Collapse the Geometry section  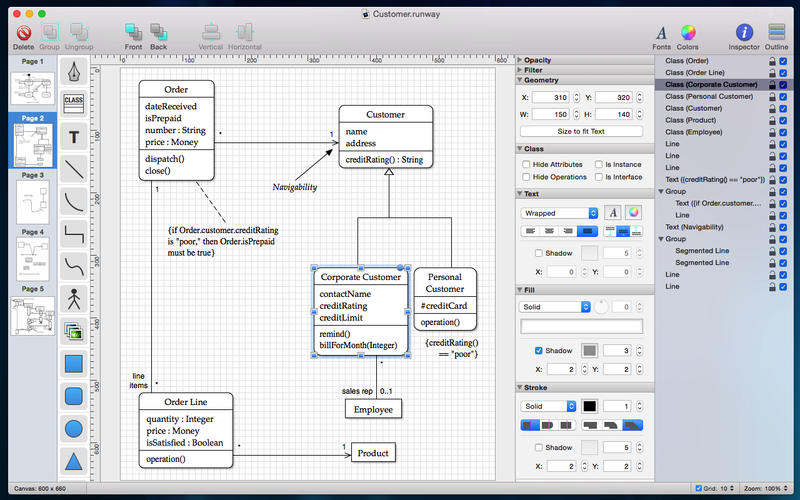520,80
